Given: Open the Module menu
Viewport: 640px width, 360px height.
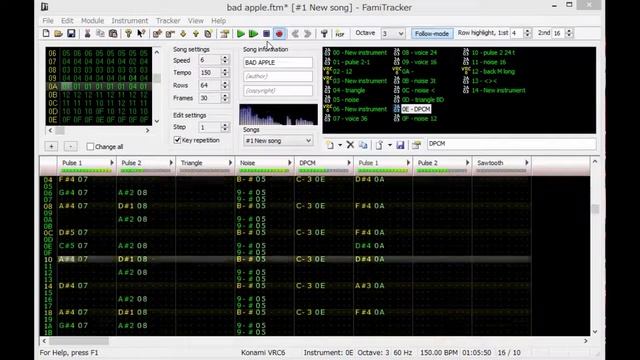Looking at the screenshot, I should 92,20.
